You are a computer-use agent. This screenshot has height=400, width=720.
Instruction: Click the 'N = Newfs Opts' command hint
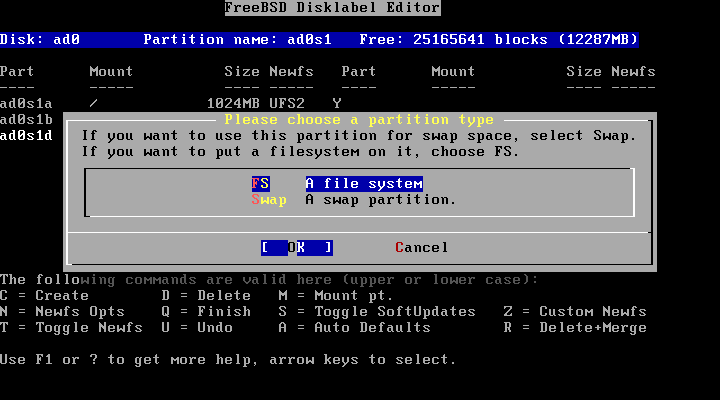click(62, 312)
